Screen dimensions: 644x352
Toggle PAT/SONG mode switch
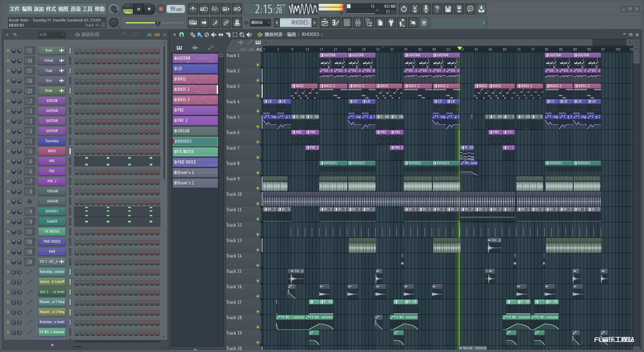tap(128, 9)
